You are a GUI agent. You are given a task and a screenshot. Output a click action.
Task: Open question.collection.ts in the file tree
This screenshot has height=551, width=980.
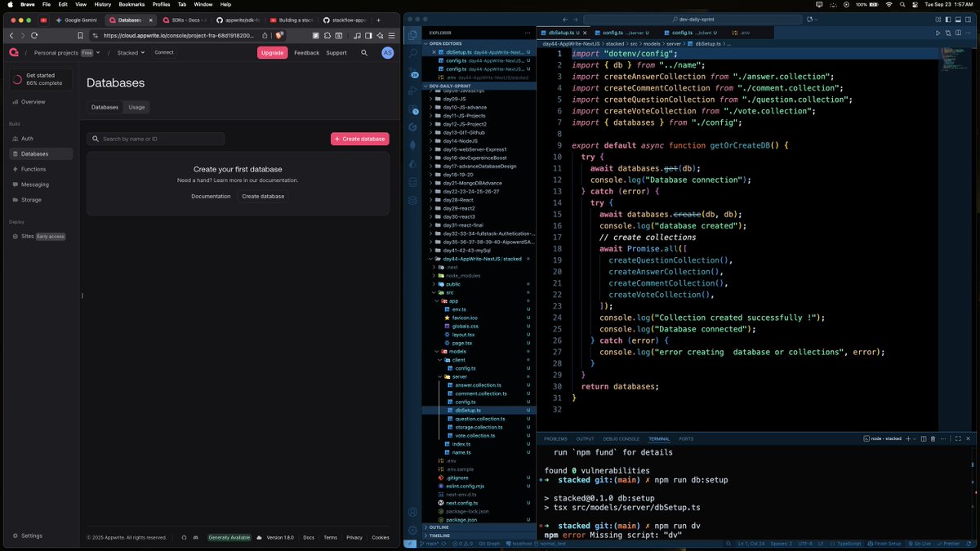tap(480, 419)
